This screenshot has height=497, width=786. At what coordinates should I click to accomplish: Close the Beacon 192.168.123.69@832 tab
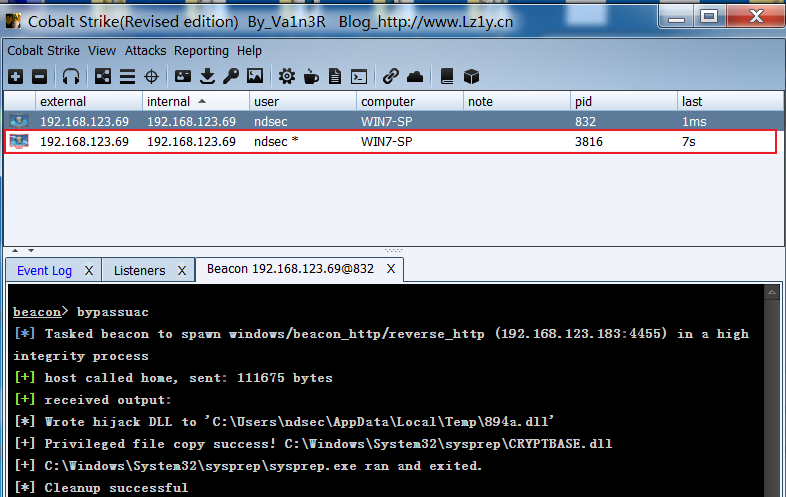click(391, 269)
